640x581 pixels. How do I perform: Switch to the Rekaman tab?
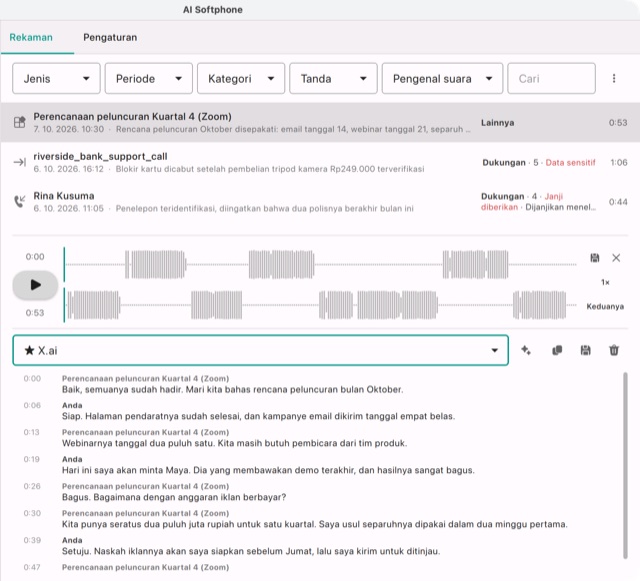click(31, 37)
